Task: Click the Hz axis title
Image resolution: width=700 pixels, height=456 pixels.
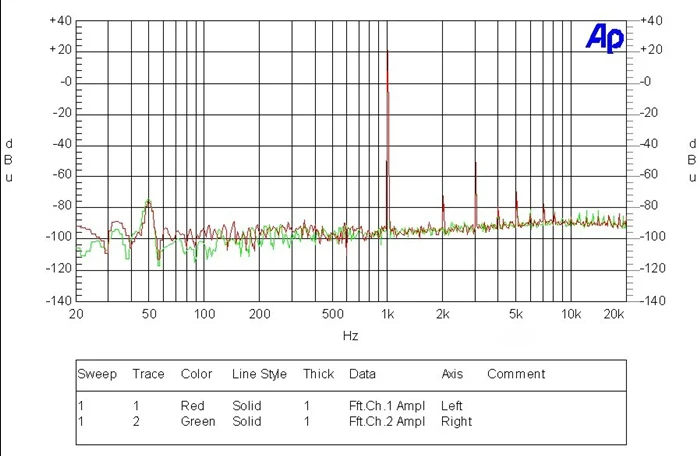Action: [350, 335]
